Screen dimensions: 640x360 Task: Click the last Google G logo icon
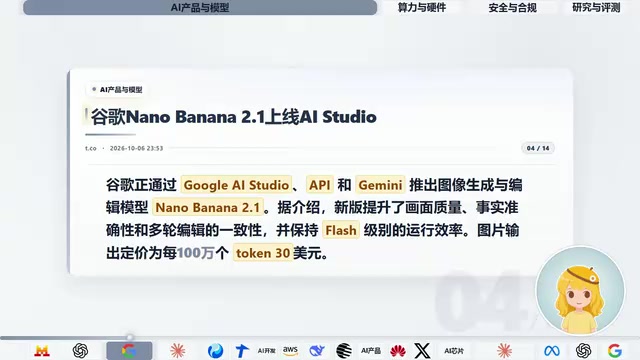tap(615, 351)
